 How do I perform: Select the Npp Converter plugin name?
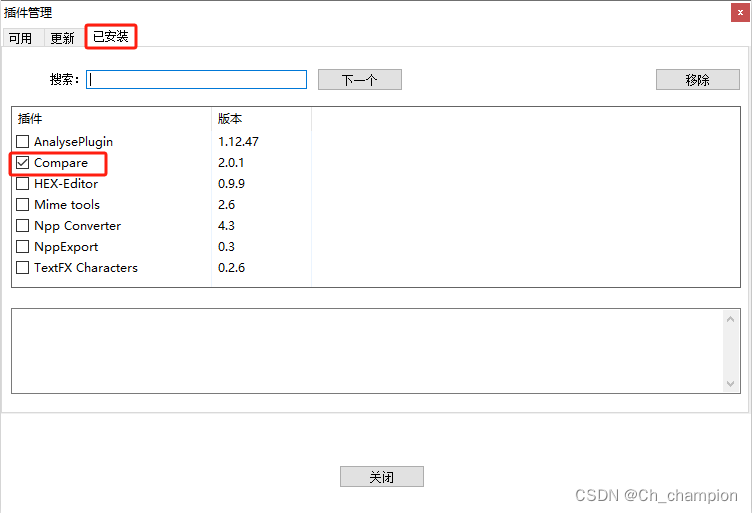pyautogui.click(x=78, y=226)
